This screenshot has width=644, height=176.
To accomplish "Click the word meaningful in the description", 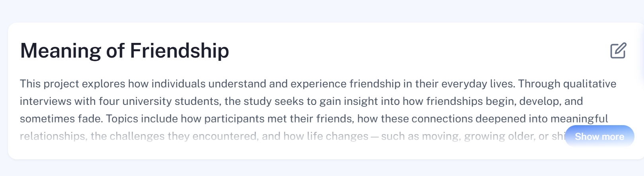I will click(x=579, y=119).
